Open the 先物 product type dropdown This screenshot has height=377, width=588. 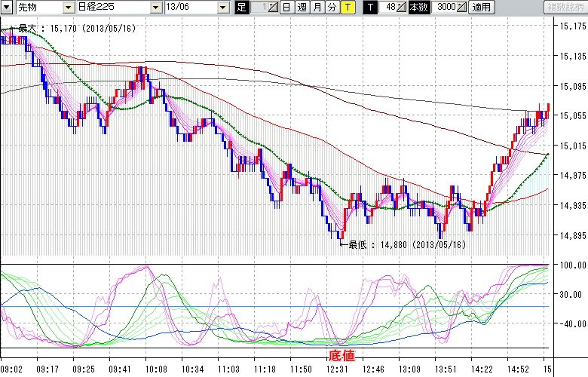tap(69, 8)
